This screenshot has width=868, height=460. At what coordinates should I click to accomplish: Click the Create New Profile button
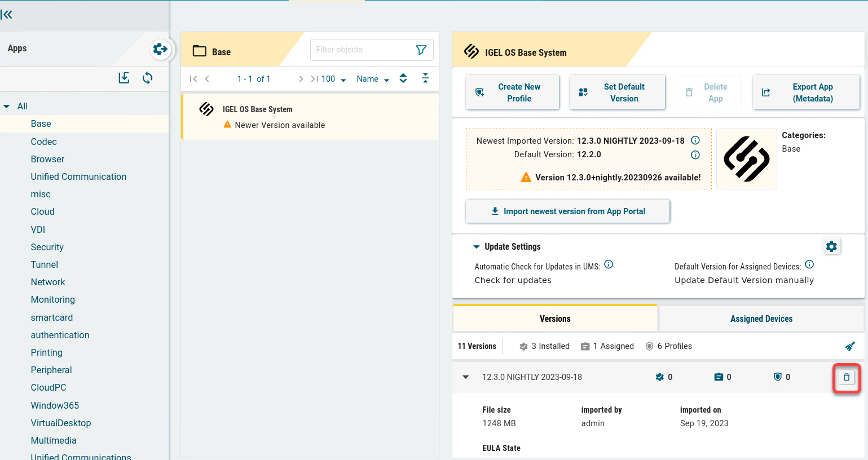pos(512,92)
